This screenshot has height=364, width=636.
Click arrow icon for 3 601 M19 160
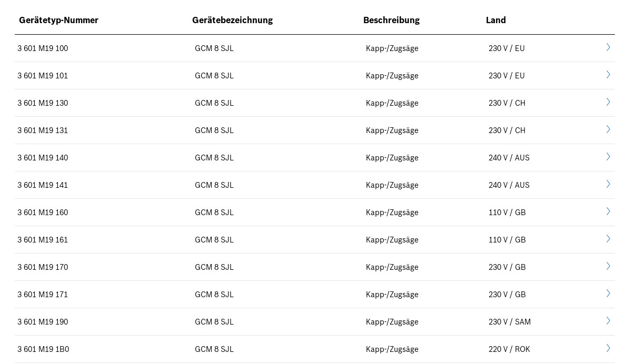click(608, 211)
